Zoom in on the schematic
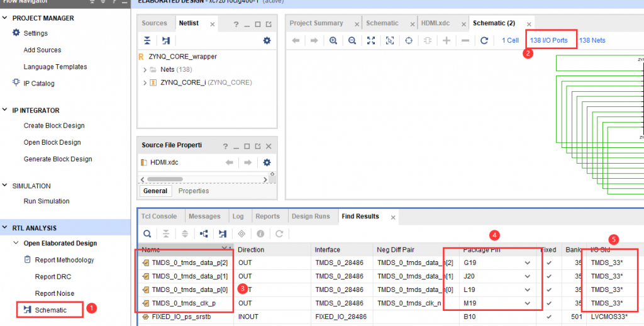 (333, 40)
